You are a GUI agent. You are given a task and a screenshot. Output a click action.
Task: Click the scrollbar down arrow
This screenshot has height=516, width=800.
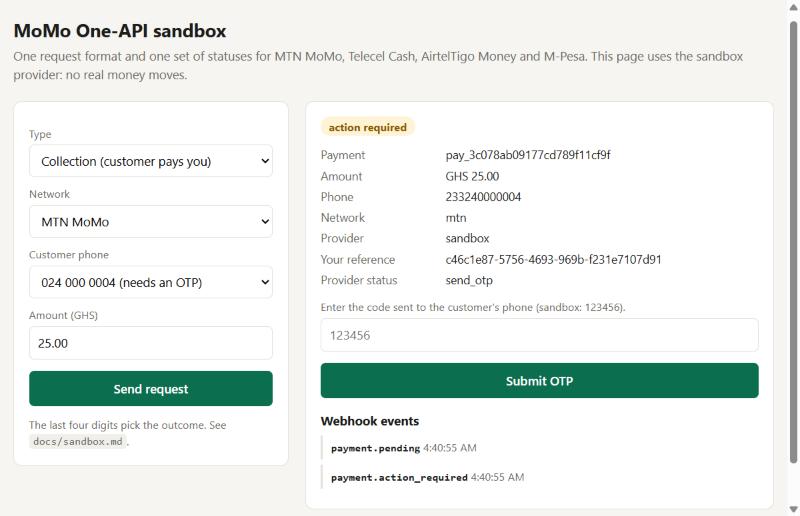pyautogui.click(x=793, y=509)
